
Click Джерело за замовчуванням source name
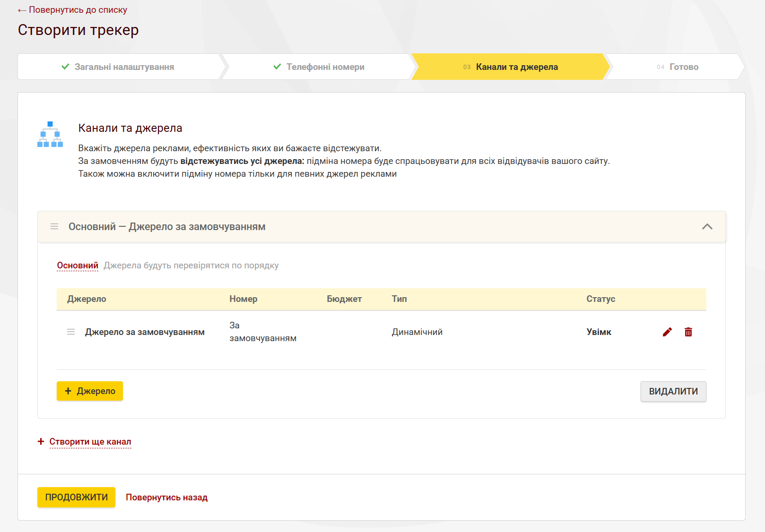coord(145,332)
